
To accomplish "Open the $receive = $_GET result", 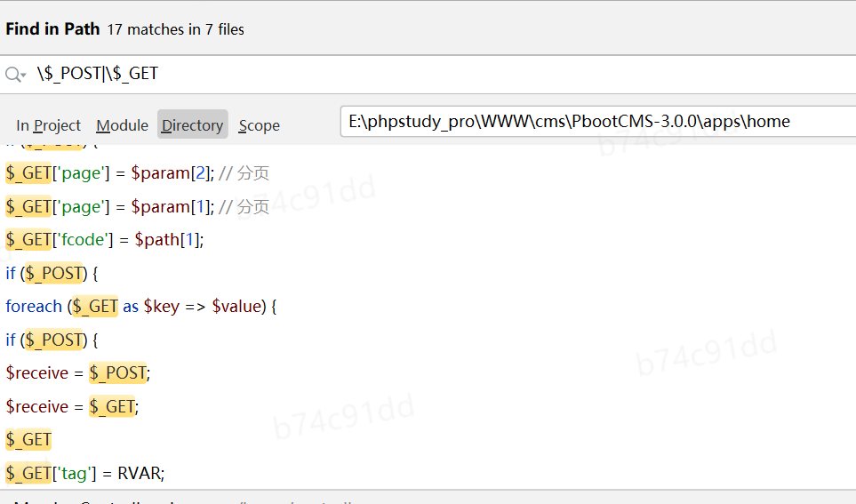I will click(73, 406).
